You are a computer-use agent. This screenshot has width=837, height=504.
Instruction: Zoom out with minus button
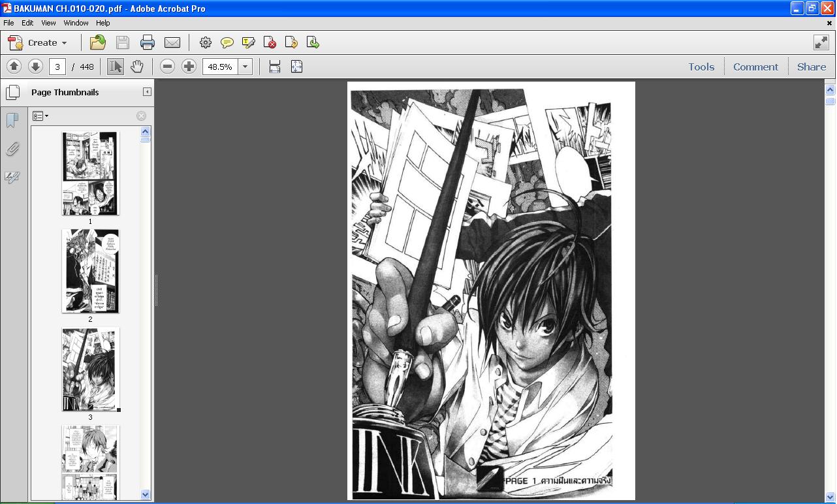pyautogui.click(x=168, y=67)
